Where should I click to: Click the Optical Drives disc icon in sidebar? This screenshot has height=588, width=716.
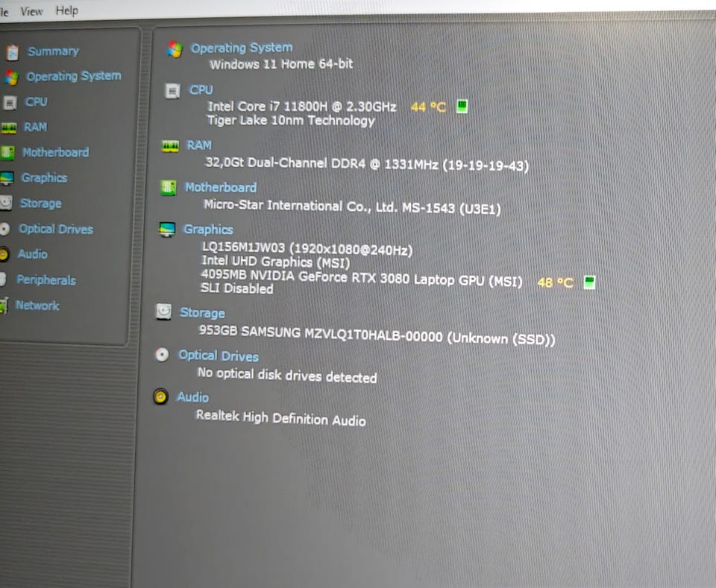(x=4, y=229)
